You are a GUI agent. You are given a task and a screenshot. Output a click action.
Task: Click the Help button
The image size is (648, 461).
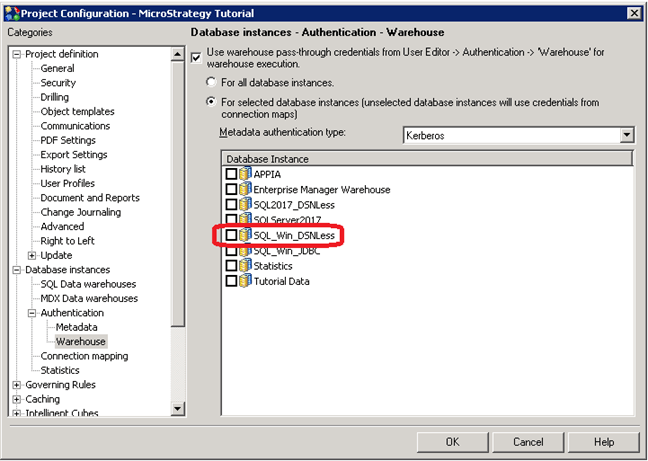point(604,442)
